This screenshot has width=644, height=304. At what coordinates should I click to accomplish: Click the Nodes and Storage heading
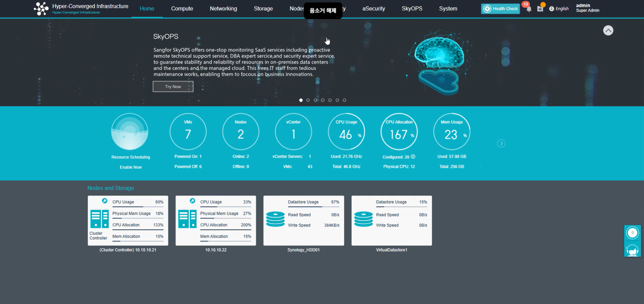(111, 188)
